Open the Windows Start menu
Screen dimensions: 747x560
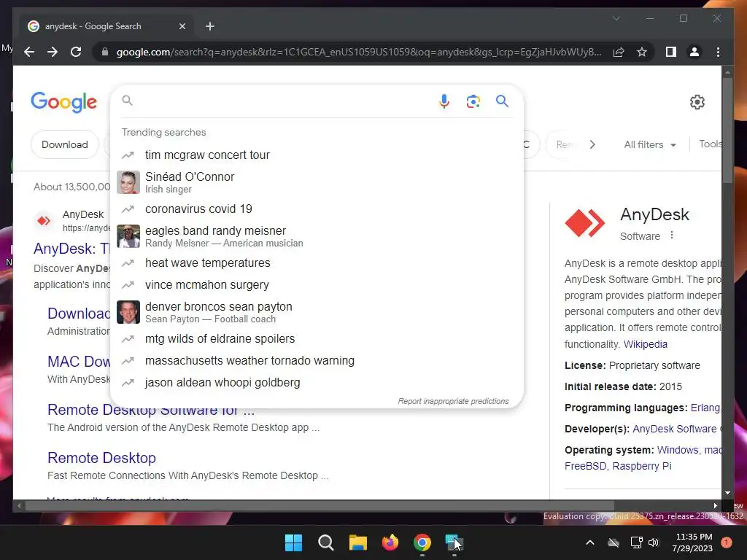pyautogui.click(x=293, y=542)
